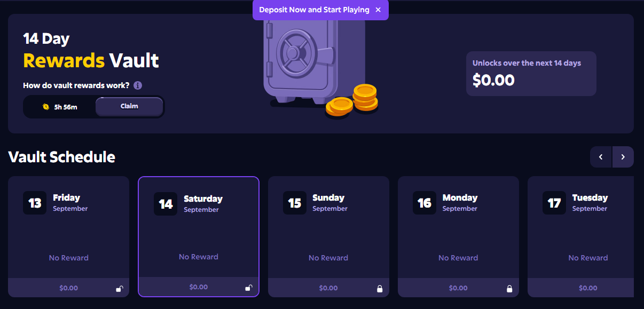Select the highlighted Saturday 14 September card

pos(199,236)
